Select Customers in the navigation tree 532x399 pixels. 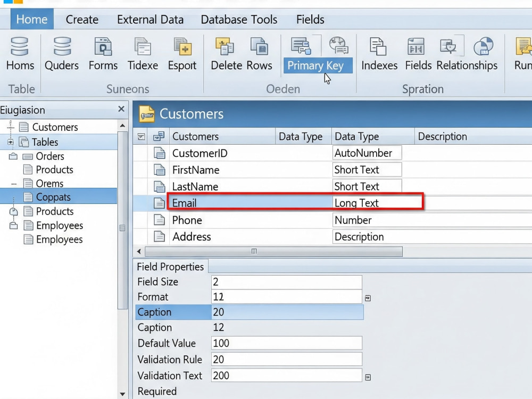55,127
